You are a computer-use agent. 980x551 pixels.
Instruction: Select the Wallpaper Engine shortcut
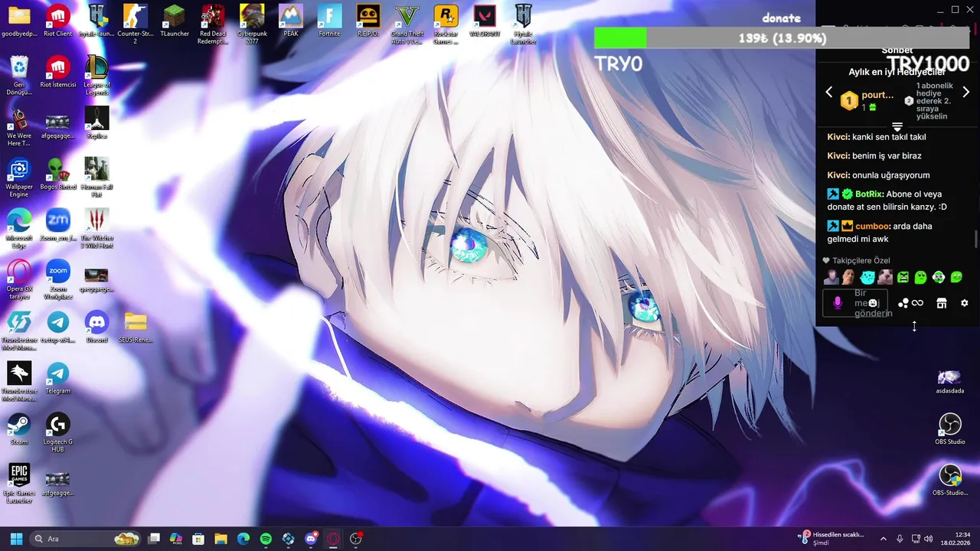19,177
